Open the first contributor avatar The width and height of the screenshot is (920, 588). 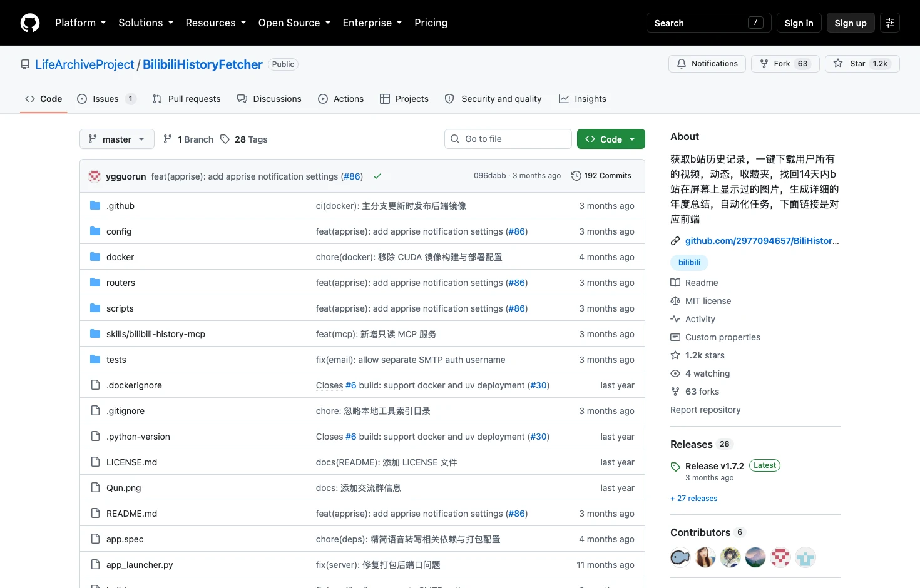tap(680, 557)
